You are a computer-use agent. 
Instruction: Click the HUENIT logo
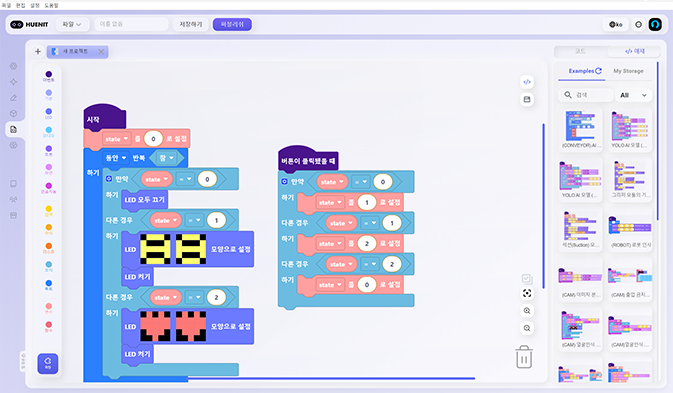point(29,24)
